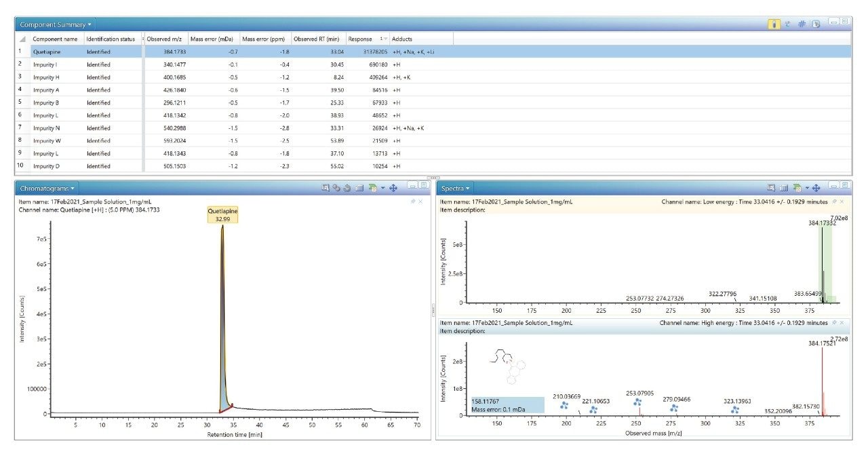Screen dimensions: 868x458
Task: Open the Chromatograms panel dropdown
Action: 73,188
